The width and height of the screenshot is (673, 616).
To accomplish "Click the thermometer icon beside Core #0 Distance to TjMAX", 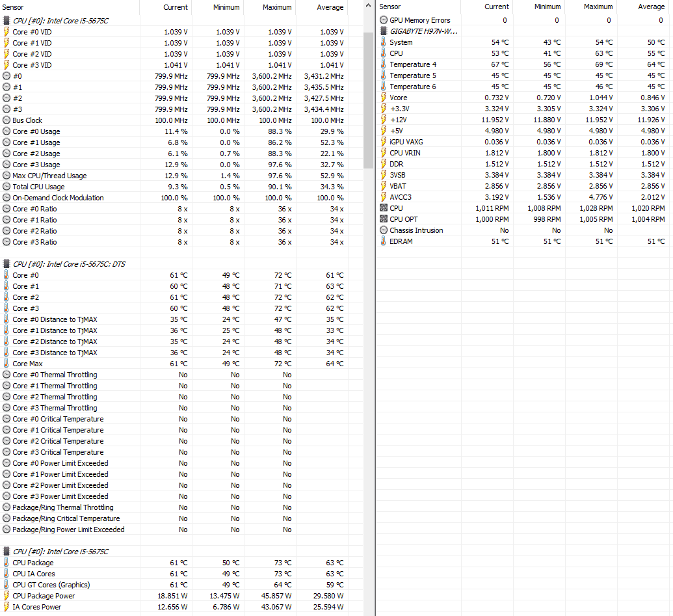I will [x=7, y=319].
